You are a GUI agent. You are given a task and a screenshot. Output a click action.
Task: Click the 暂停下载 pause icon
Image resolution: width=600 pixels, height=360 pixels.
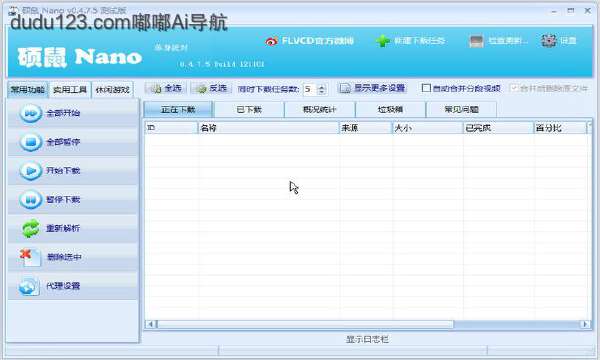coord(31,199)
